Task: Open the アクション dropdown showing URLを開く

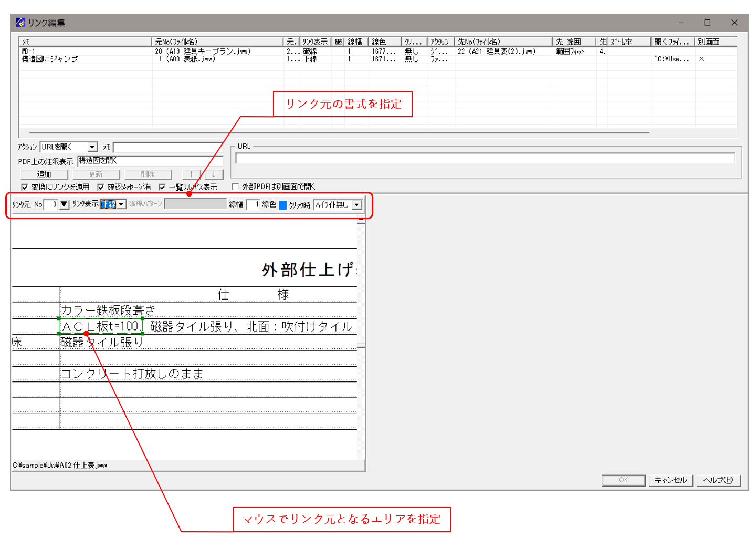Action: click(x=93, y=147)
